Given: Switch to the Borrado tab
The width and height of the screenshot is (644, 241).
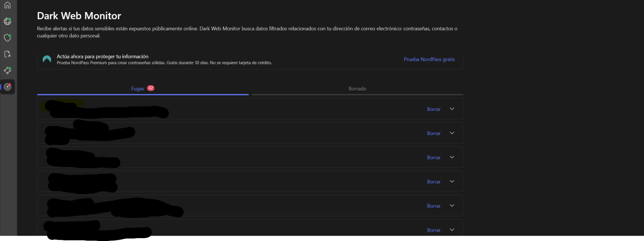Looking at the screenshot, I should click(357, 89).
